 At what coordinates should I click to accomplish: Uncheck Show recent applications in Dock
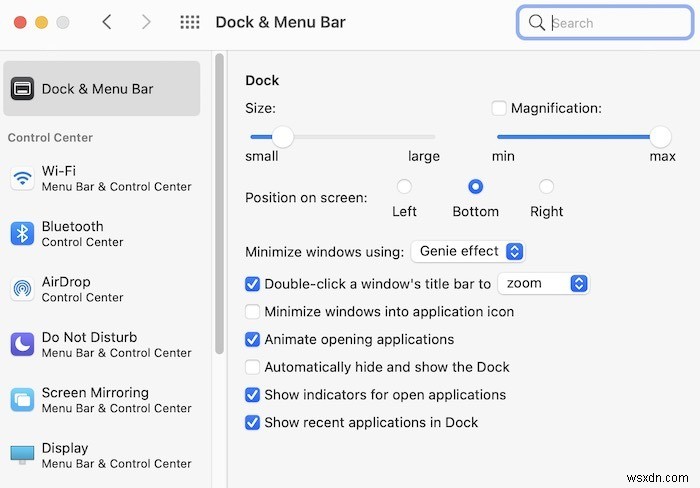253,422
